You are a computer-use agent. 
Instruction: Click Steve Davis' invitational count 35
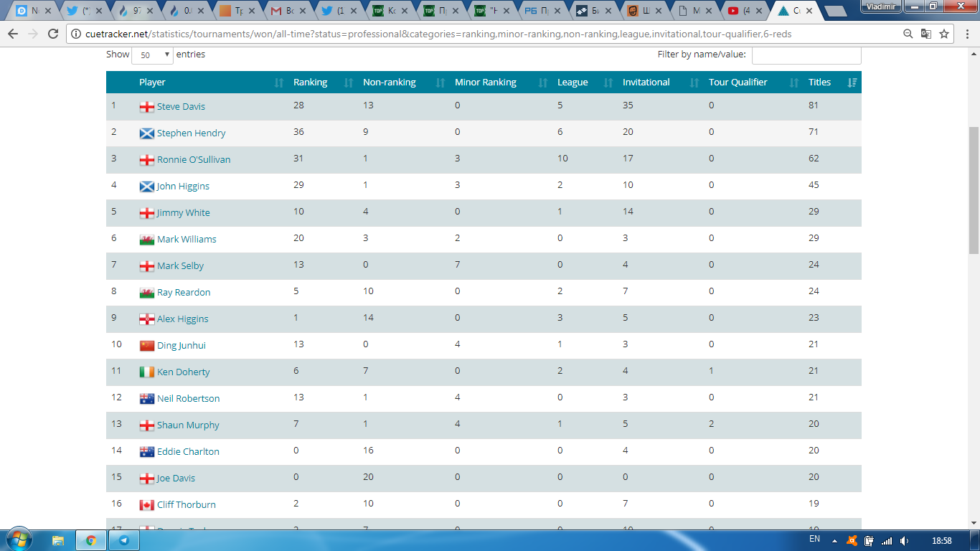click(628, 105)
